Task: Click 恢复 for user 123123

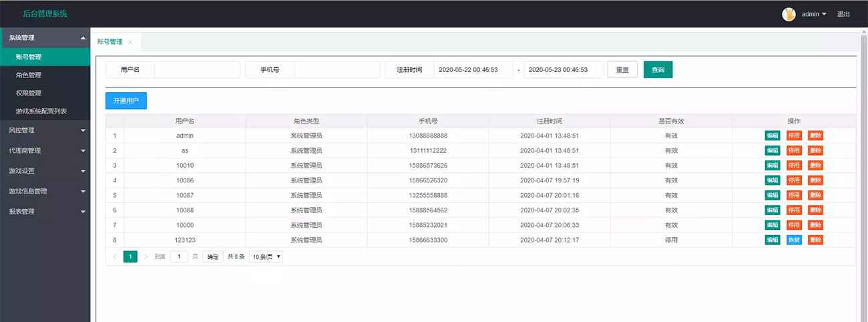Action: coord(794,240)
